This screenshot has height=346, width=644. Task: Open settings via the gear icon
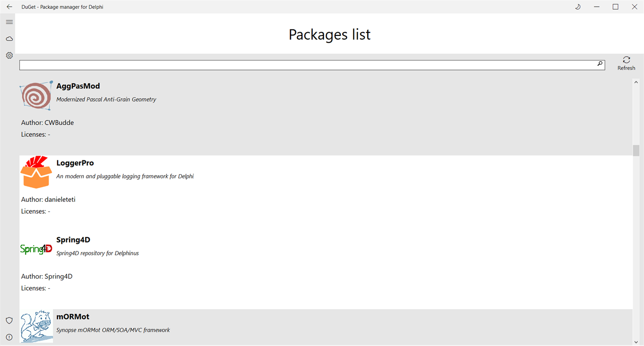tap(9, 55)
